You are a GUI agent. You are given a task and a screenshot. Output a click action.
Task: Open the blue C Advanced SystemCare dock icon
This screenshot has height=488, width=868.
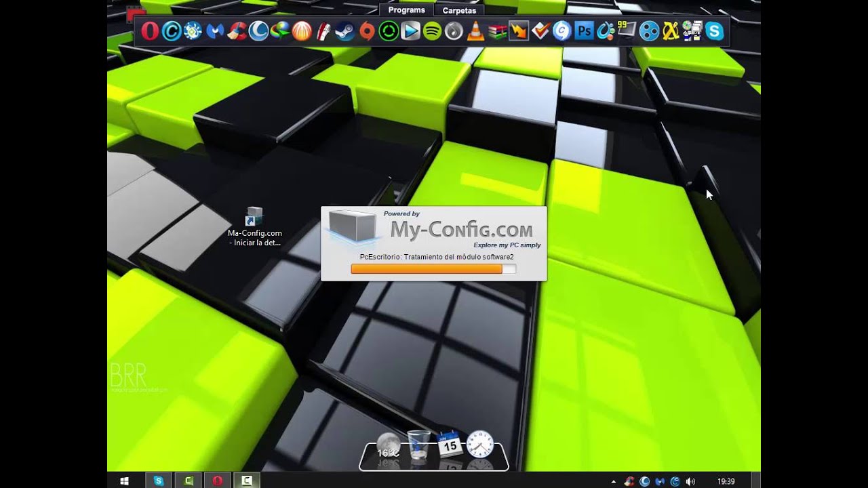(x=172, y=31)
